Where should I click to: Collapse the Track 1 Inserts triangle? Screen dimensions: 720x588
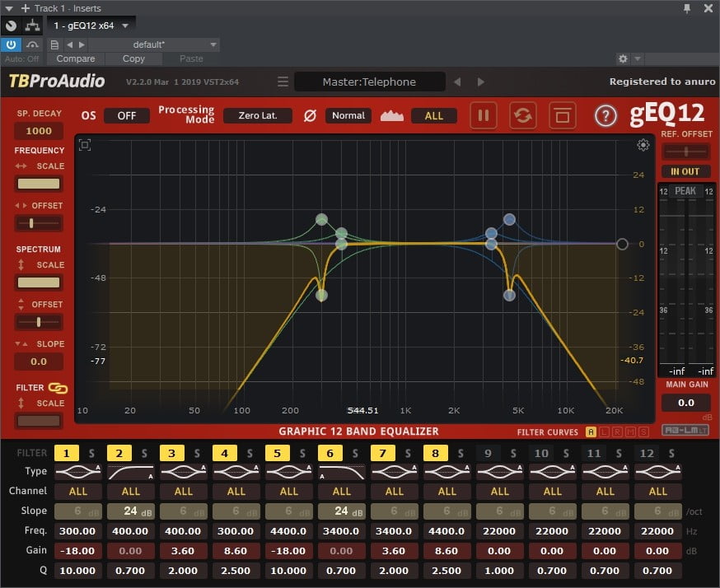(x=9, y=8)
